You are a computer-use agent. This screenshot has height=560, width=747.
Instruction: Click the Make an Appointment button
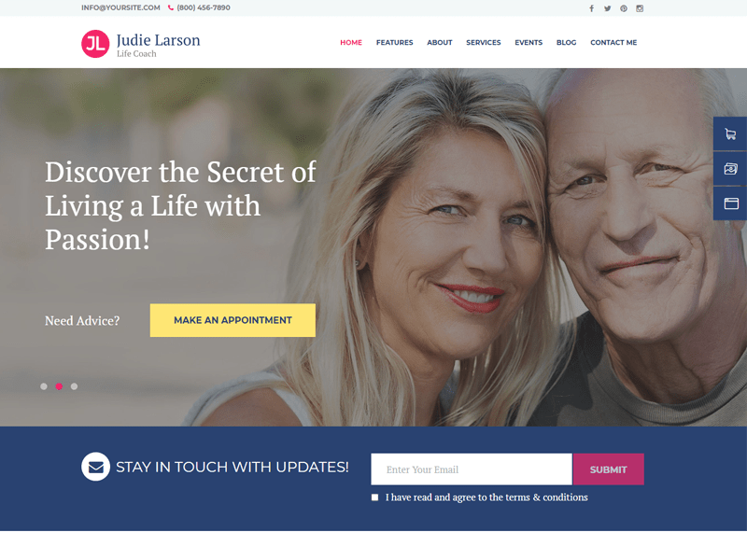point(233,320)
